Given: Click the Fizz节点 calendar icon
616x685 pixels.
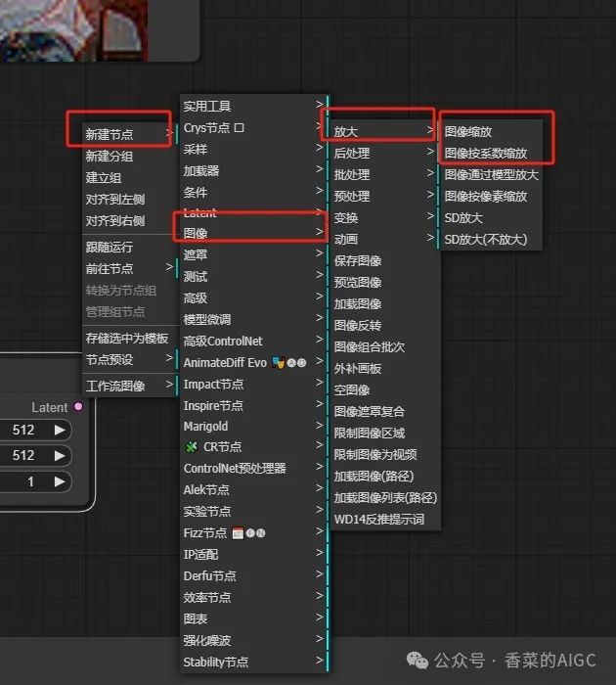Looking at the screenshot, I should [x=238, y=533].
